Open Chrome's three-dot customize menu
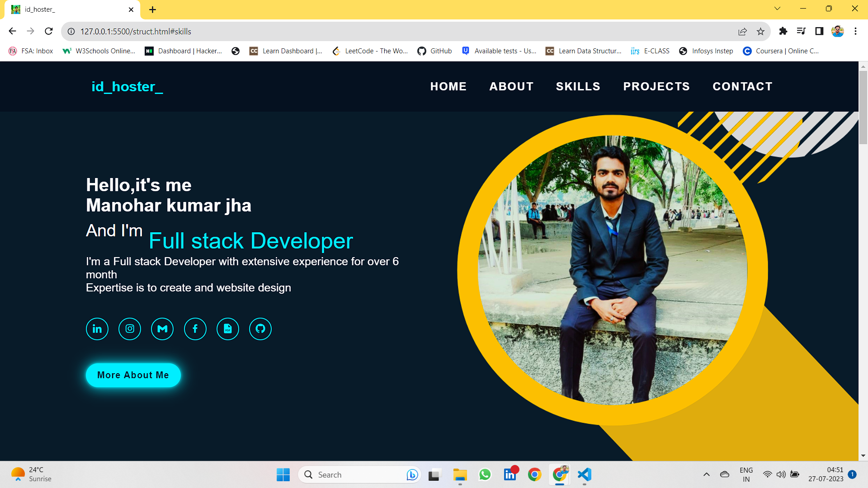This screenshot has height=488, width=868. (x=855, y=31)
